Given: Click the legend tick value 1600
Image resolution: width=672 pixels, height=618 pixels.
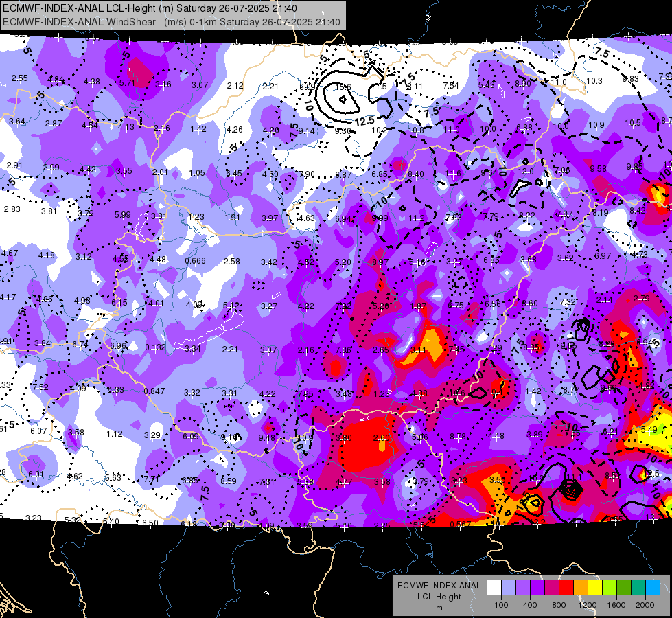Looking at the screenshot, I should click(x=616, y=605).
